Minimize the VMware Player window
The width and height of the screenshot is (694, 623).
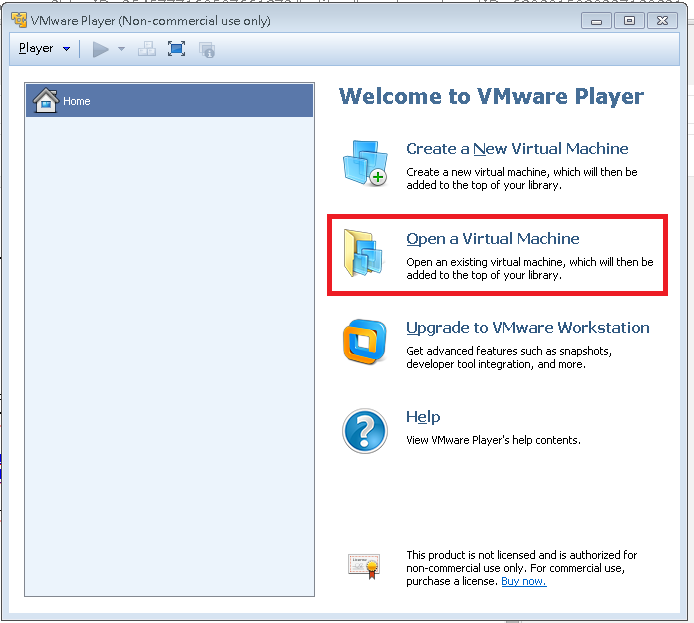(596, 21)
